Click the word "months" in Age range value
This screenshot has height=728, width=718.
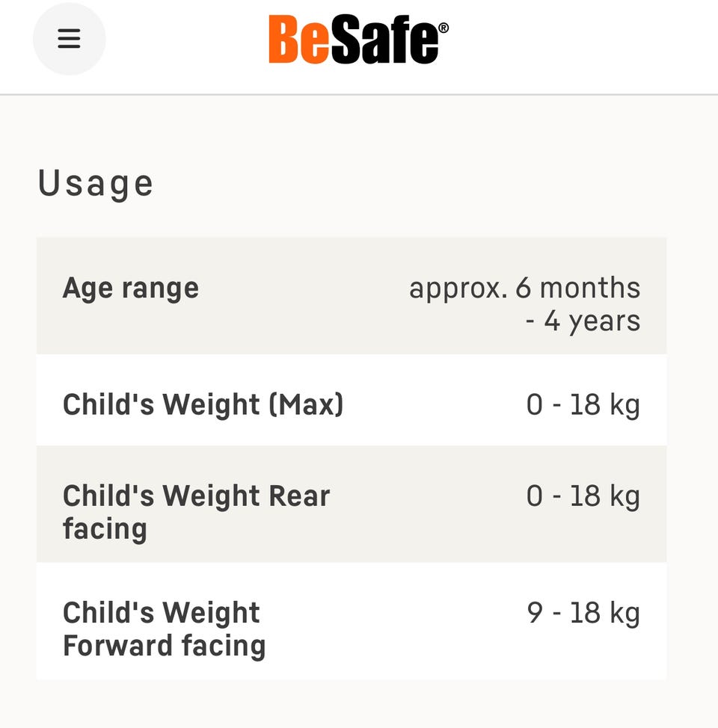point(590,288)
